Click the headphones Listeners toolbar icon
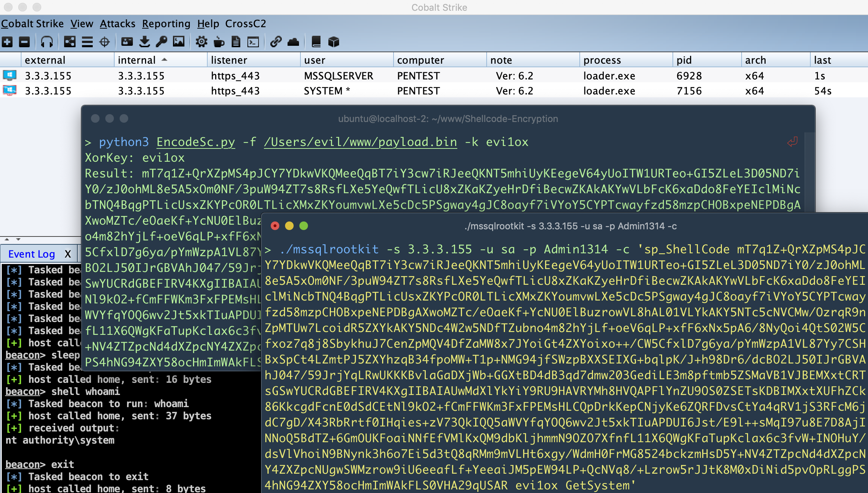The height and width of the screenshot is (493, 868). click(47, 42)
